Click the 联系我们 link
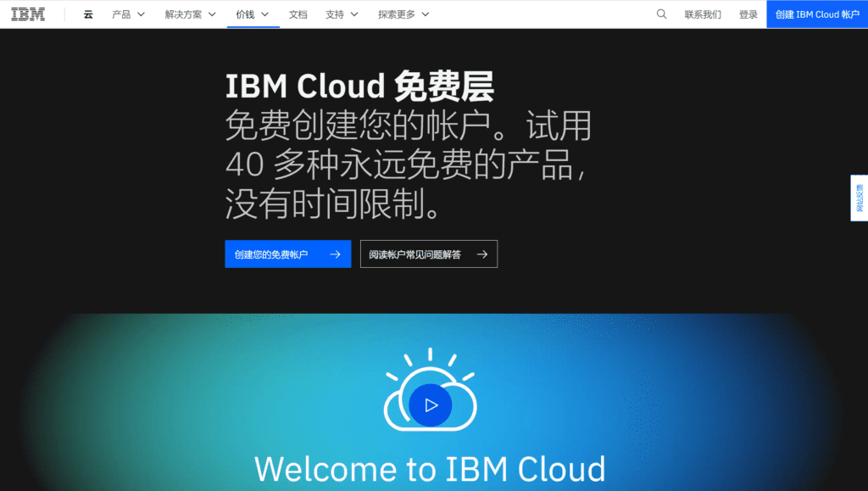868x491 pixels. click(703, 14)
